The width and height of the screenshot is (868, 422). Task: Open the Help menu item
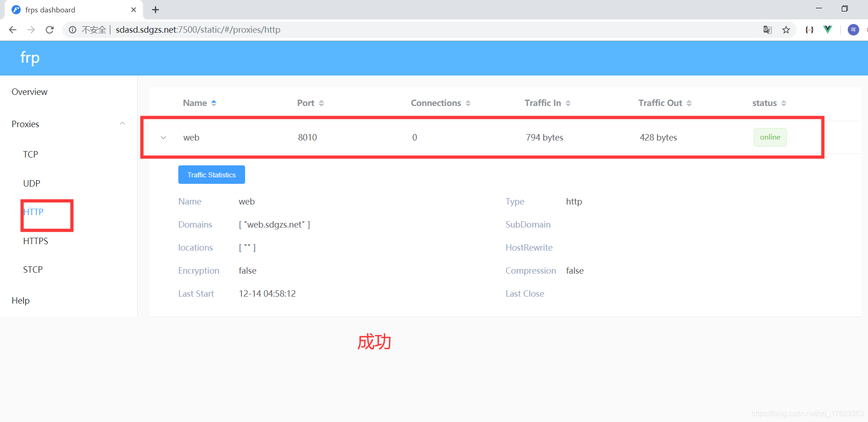click(21, 301)
